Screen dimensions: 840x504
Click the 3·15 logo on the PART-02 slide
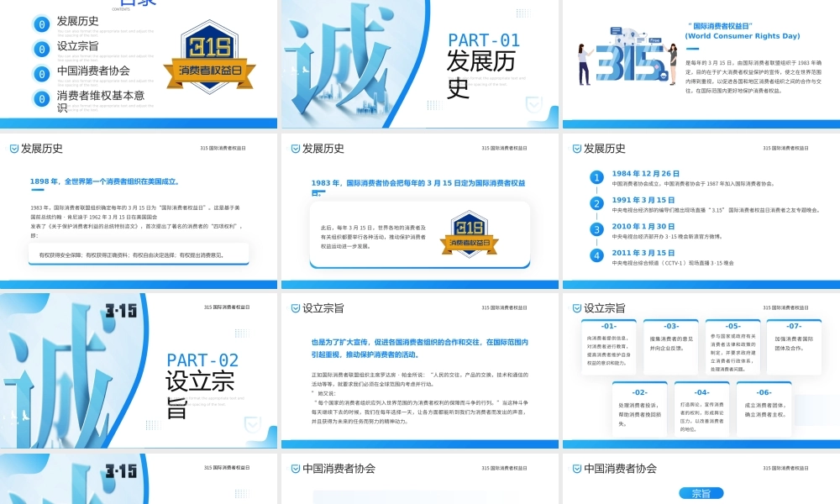click(x=121, y=311)
